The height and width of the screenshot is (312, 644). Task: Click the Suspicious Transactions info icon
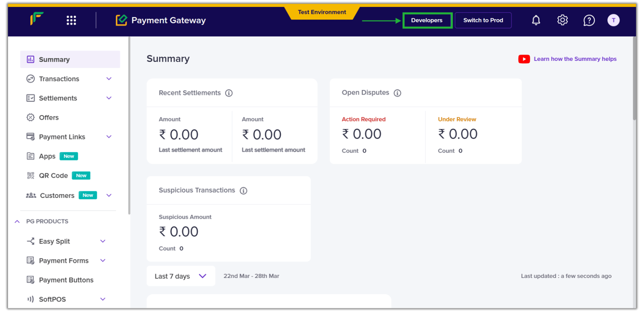243,190
